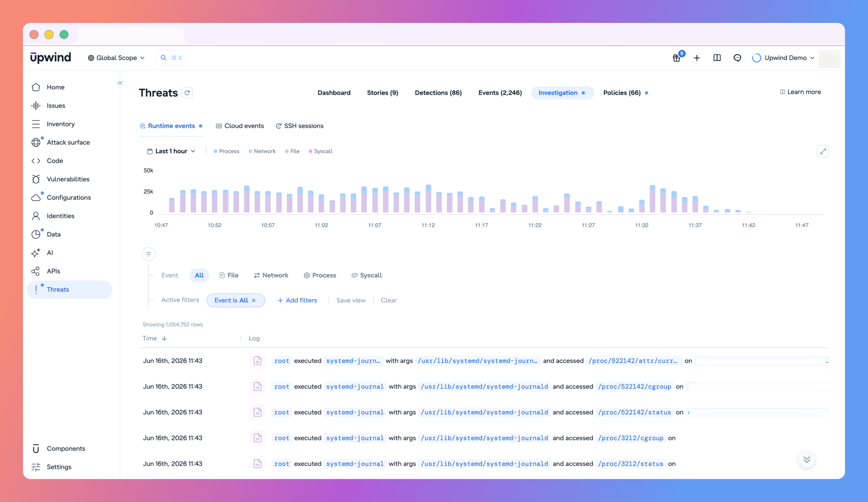Open the documentation book icon
The height and width of the screenshot is (502, 868).
[x=717, y=58]
